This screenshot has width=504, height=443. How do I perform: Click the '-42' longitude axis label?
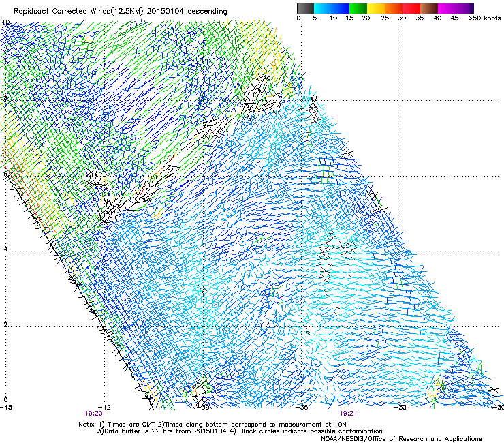(105, 408)
